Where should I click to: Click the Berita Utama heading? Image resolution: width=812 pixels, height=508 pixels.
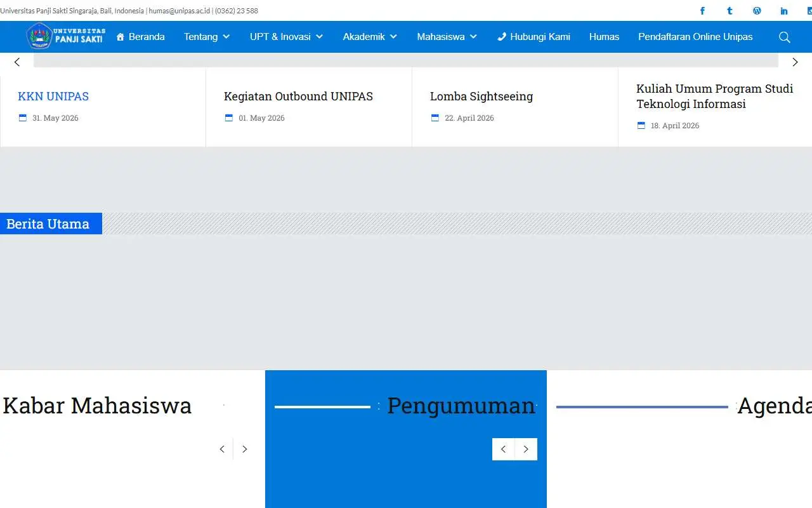click(x=48, y=224)
